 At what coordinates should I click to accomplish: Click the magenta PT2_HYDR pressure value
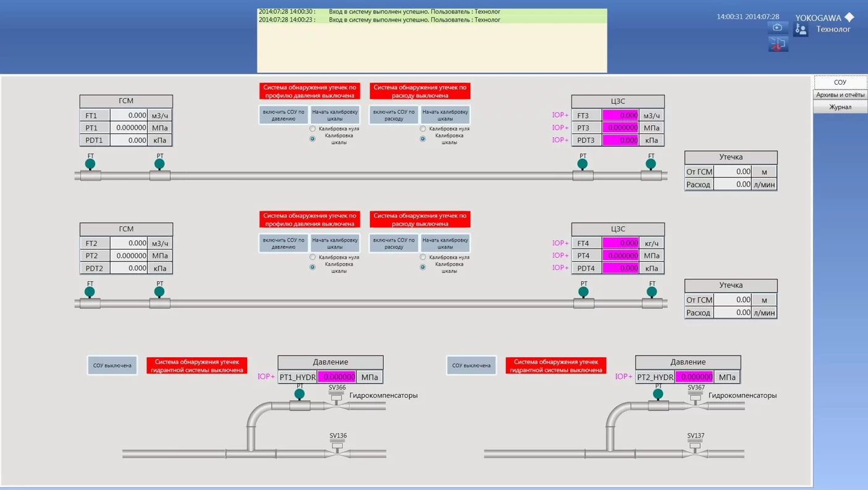(x=694, y=377)
